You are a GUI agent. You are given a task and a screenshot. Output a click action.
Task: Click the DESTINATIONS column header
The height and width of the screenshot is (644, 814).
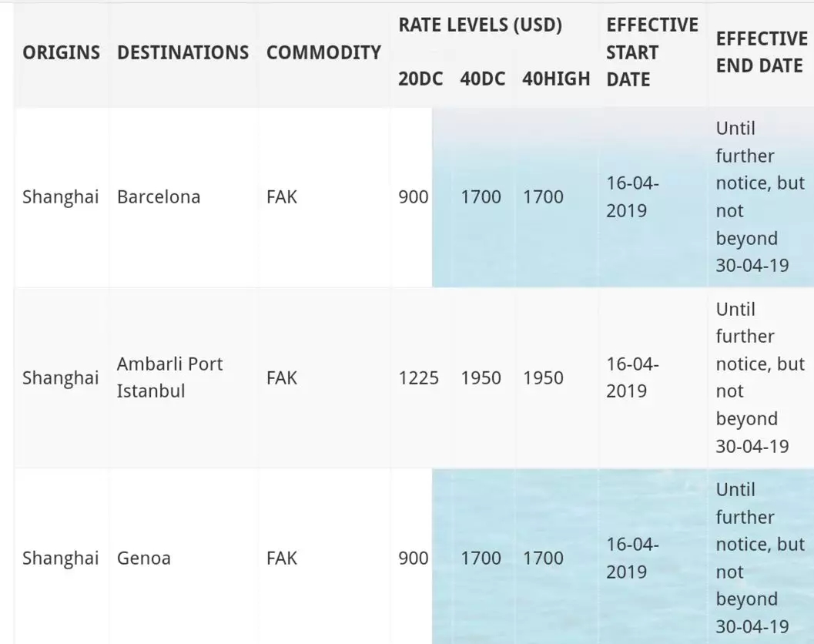point(183,52)
